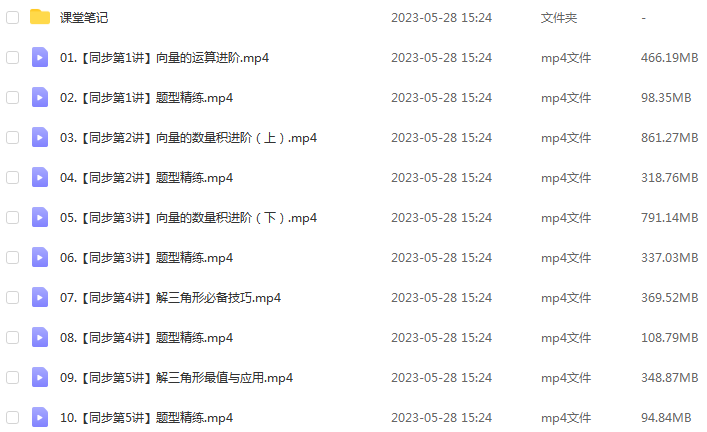Click video icon for 03 向量的数量积进阶（上）
This screenshot has width=707, height=432.
point(40,137)
